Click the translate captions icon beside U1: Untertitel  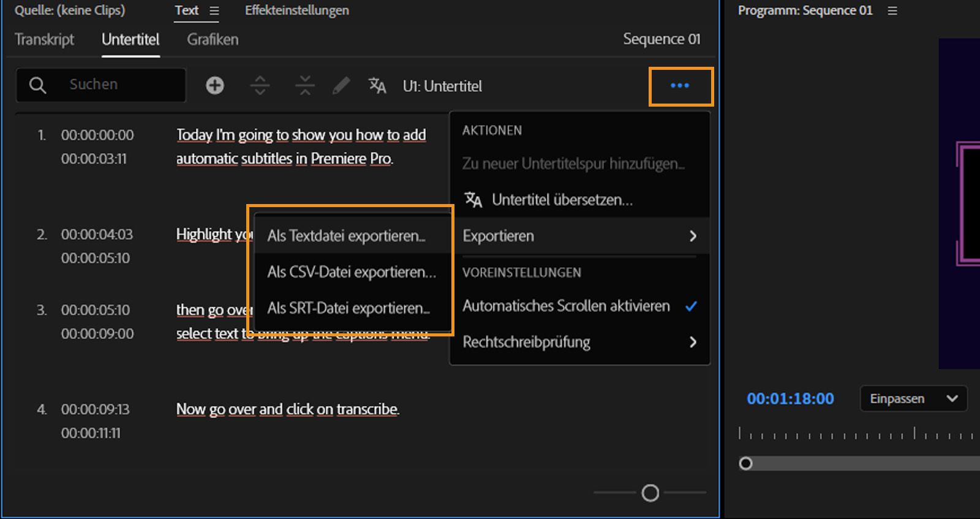coord(377,85)
